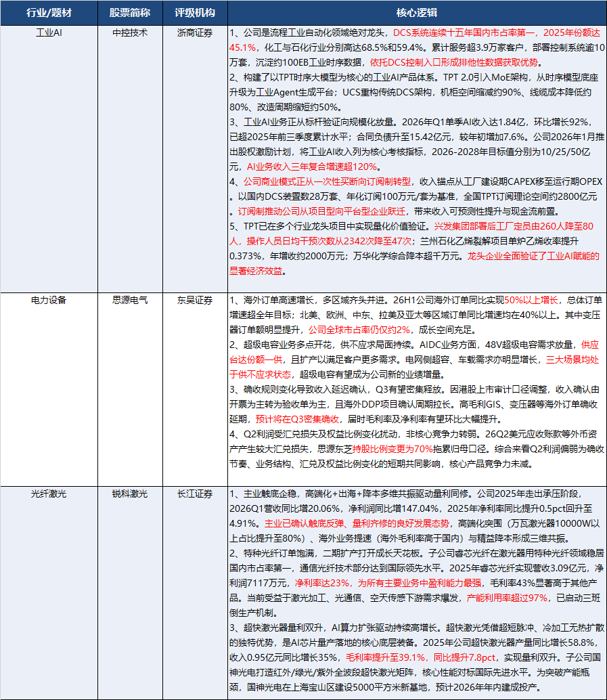Click red text 产能利用率超过97%

pyautogui.click(x=507, y=598)
